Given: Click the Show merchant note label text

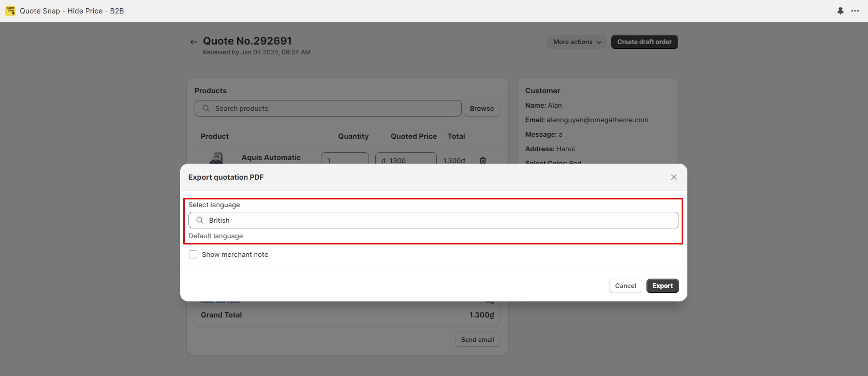Looking at the screenshot, I should [x=235, y=254].
